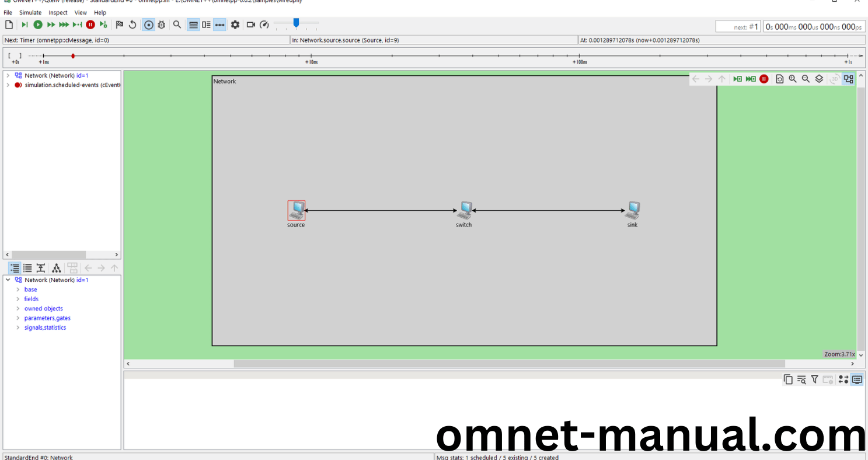868x460 pixels.
Task: Expand the signals,statistics inspector entry
Action: coord(18,327)
